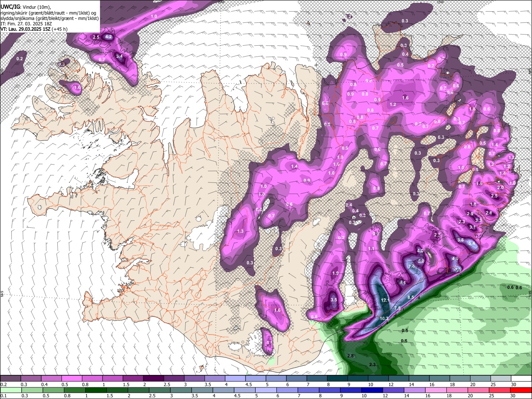Click the 'IT: Fim. 27. 03. 2025 18Z' line
Screen dimensions: 532x399
[26, 24]
